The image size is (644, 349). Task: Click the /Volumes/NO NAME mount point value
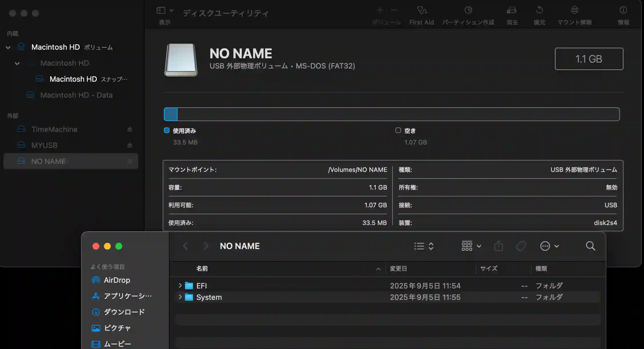point(357,170)
